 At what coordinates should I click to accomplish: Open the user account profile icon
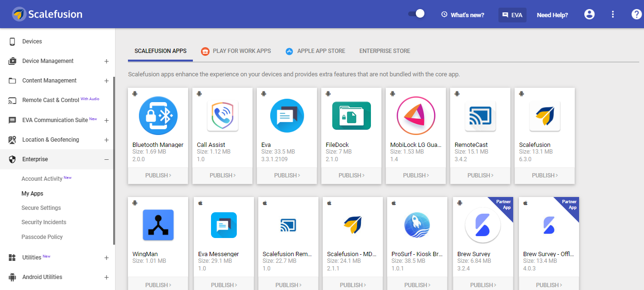[590, 14]
